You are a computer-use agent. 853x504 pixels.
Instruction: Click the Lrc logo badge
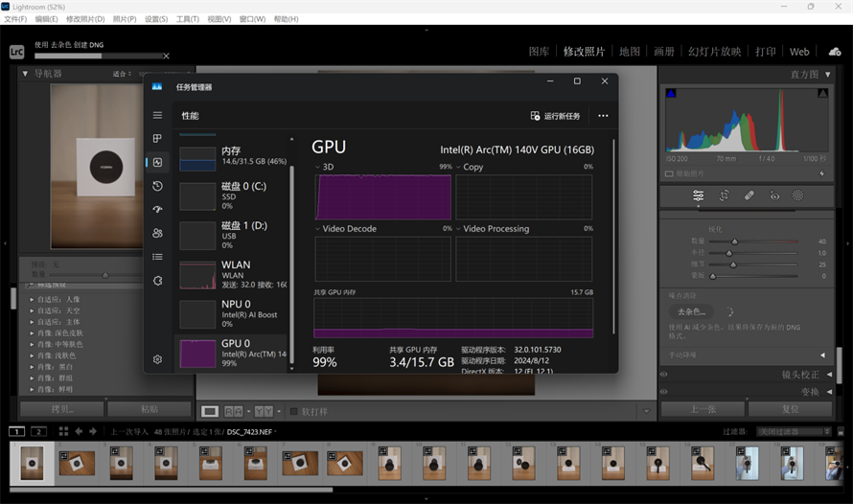(17, 52)
